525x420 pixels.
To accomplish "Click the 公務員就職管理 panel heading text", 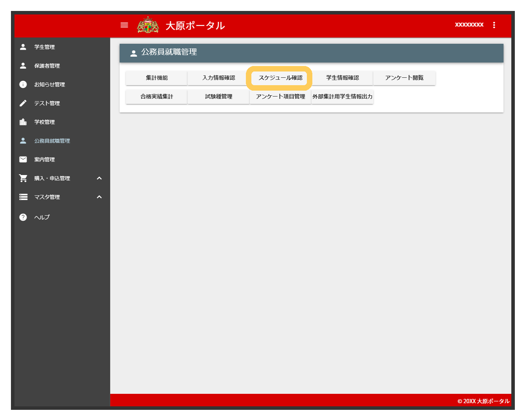I will [169, 52].
